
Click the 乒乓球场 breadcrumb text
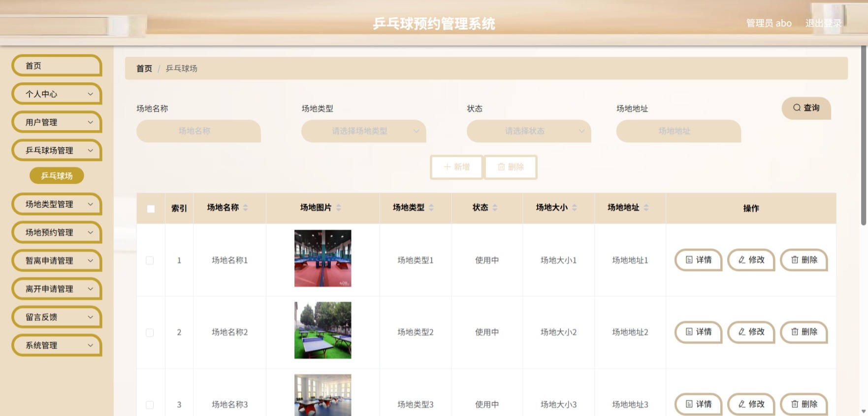click(x=181, y=69)
